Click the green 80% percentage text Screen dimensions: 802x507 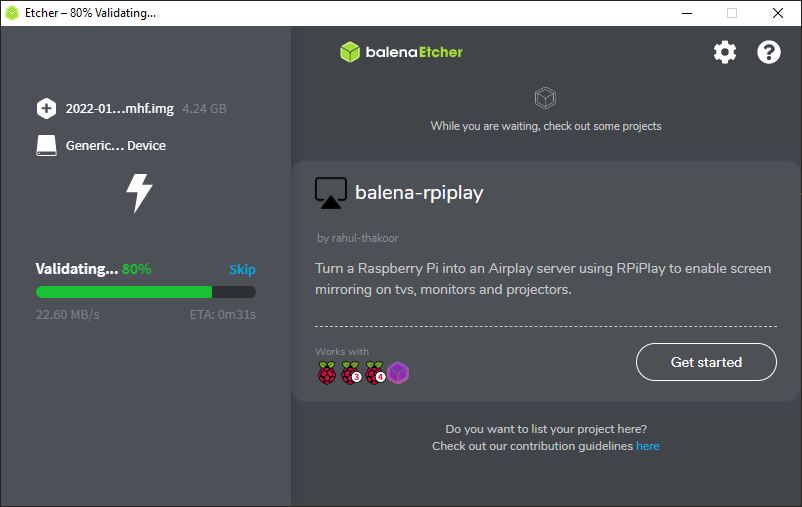(x=137, y=269)
